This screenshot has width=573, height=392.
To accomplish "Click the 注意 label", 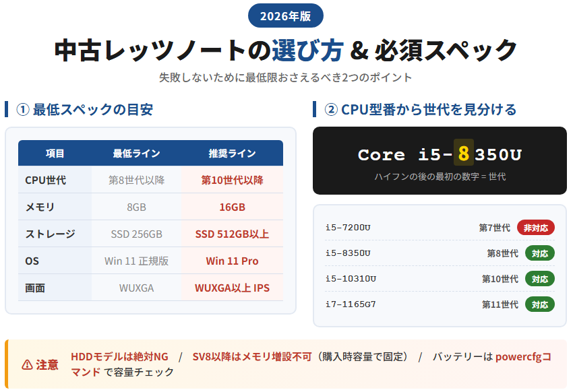I will 47,364.
